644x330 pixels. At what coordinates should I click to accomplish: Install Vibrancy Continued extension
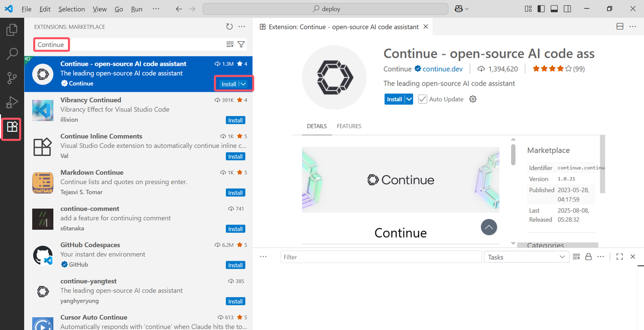point(235,120)
